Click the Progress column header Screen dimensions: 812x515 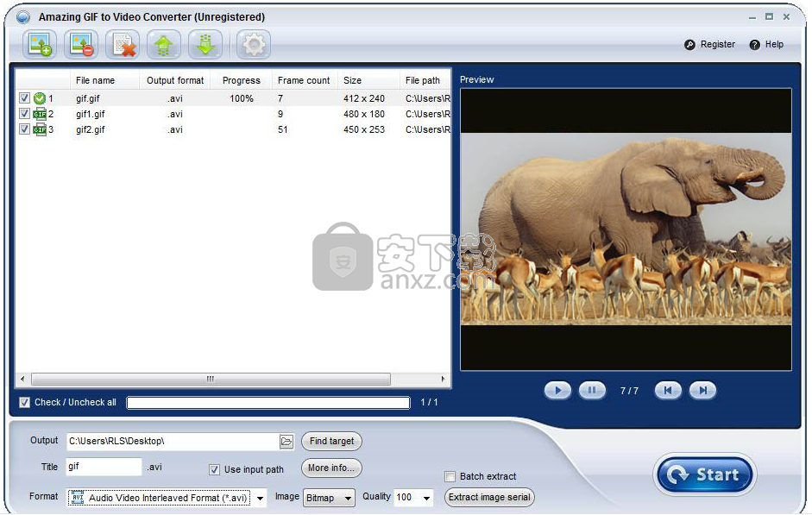pos(242,80)
